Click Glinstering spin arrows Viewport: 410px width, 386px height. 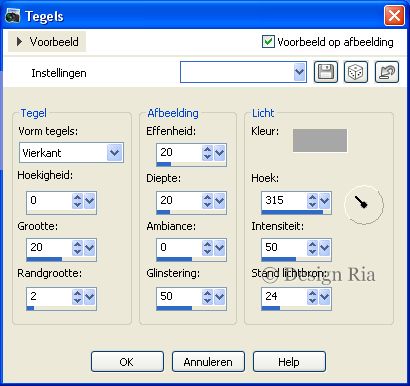(207, 297)
